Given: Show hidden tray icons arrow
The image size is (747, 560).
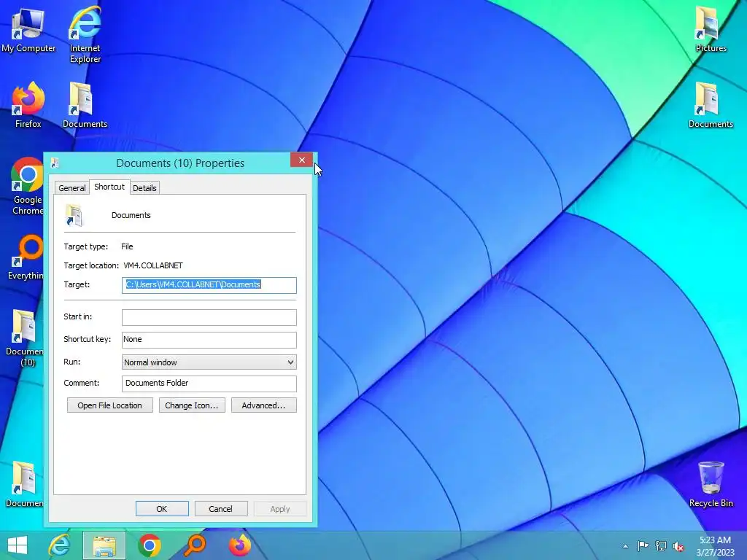Looking at the screenshot, I should [625, 546].
